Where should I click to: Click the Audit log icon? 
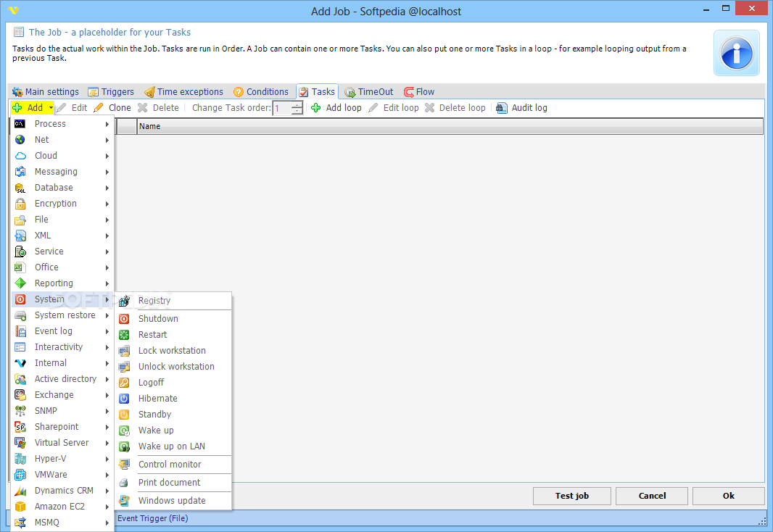[501, 108]
